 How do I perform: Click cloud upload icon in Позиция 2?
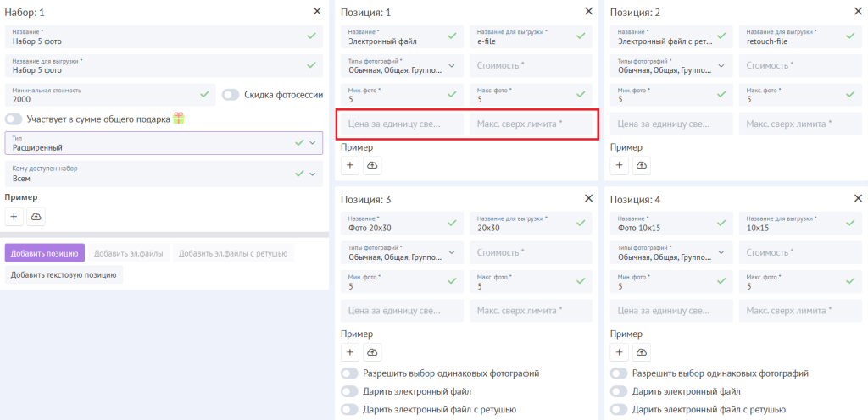point(642,166)
